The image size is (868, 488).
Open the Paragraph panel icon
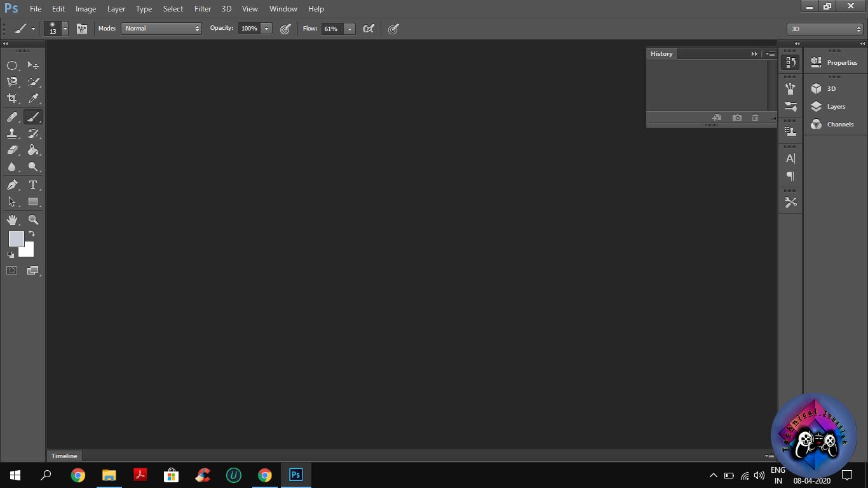[x=790, y=176]
